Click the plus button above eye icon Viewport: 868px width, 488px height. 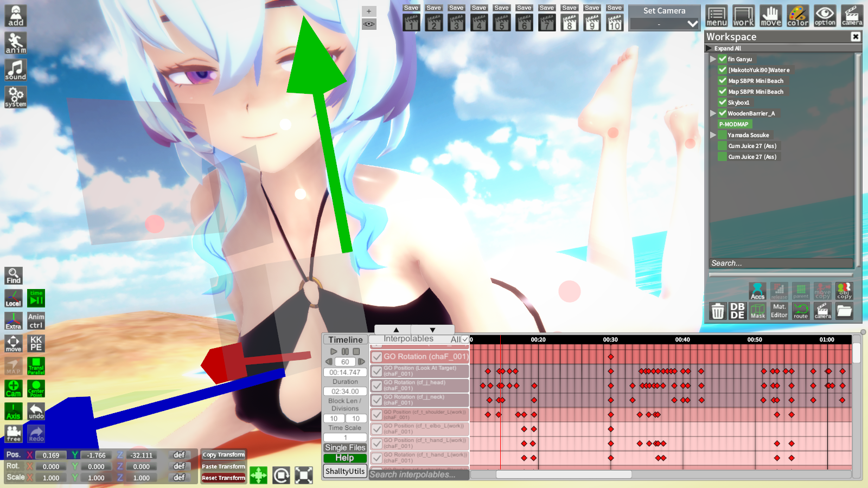(x=369, y=11)
